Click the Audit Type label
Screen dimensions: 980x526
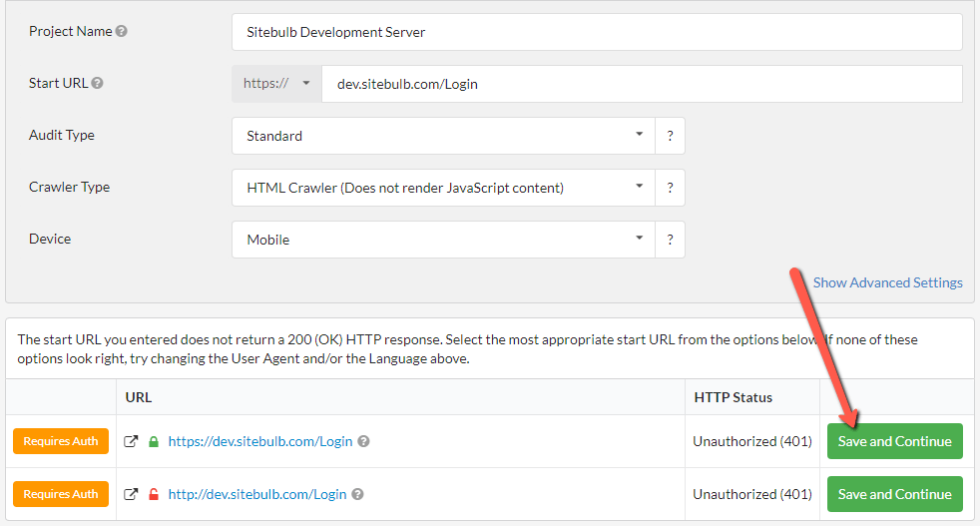pyautogui.click(x=61, y=135)
